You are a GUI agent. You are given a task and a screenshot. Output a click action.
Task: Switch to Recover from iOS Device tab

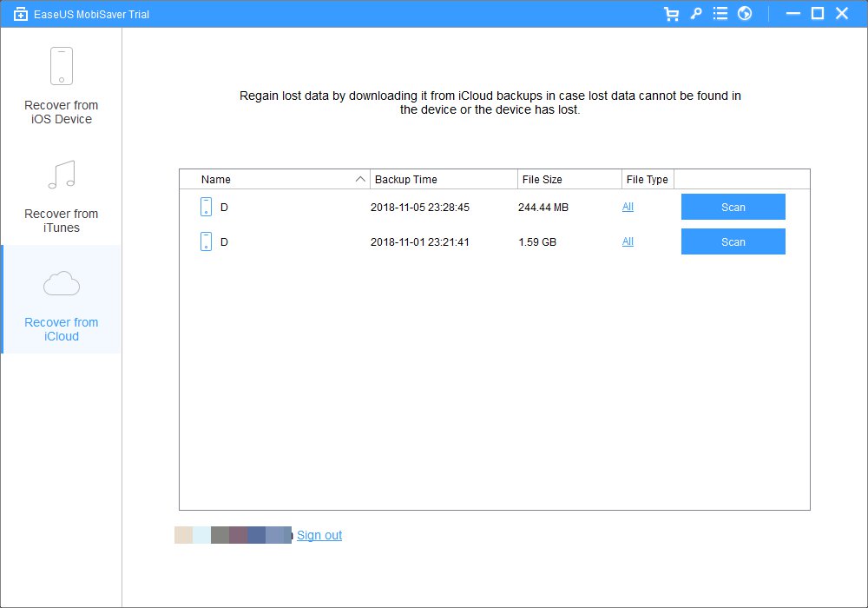pyautogui.click(x=61, y=112)
